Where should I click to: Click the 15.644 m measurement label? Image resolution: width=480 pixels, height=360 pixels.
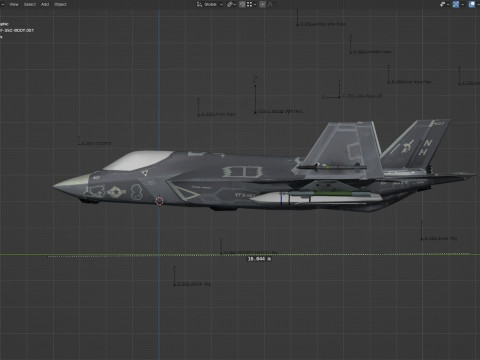click(259, 259)
